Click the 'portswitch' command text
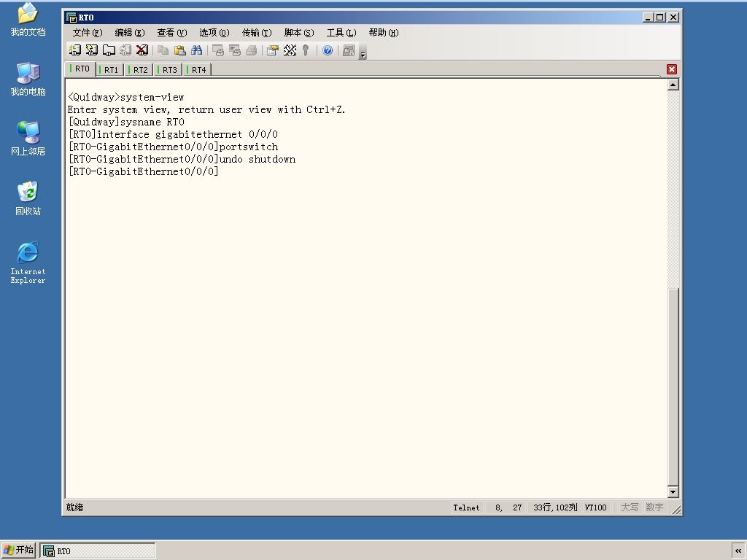The height and width of the screenshot is (560, 747). click(x=249, y=147)
